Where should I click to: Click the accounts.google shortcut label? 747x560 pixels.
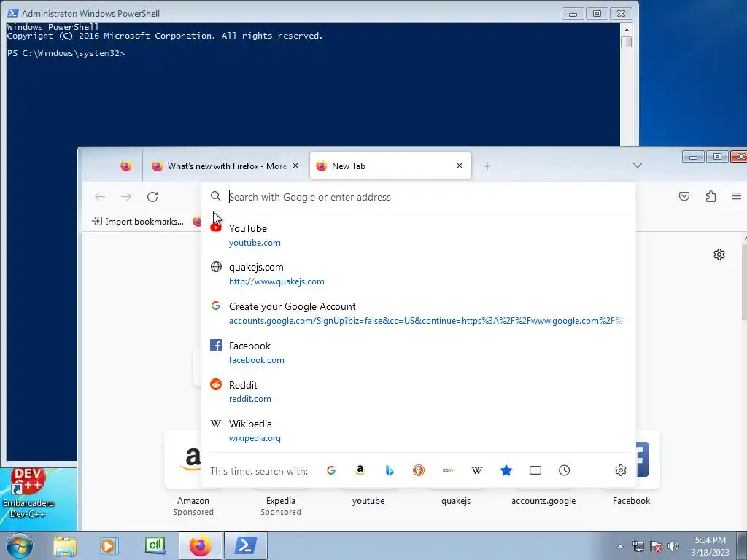click(543, 501)
